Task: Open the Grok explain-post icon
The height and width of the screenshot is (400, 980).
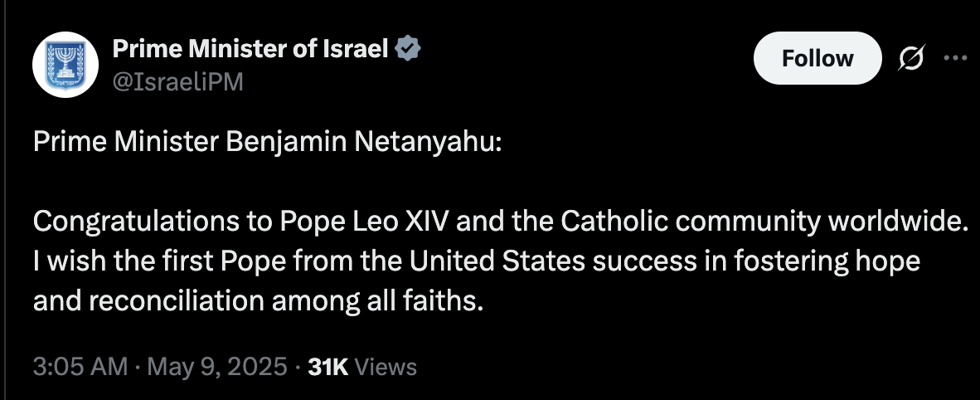Action: click(910, 59)
